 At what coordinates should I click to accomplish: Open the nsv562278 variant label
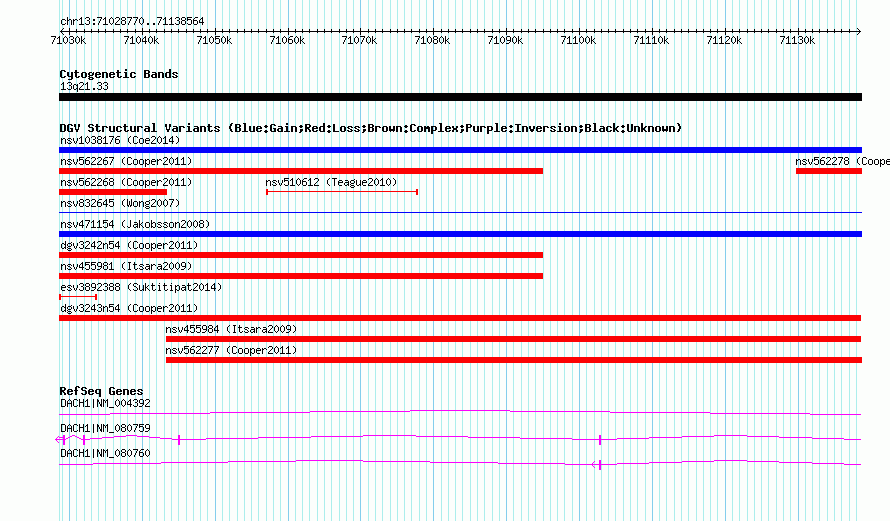[x=842, y=161]
